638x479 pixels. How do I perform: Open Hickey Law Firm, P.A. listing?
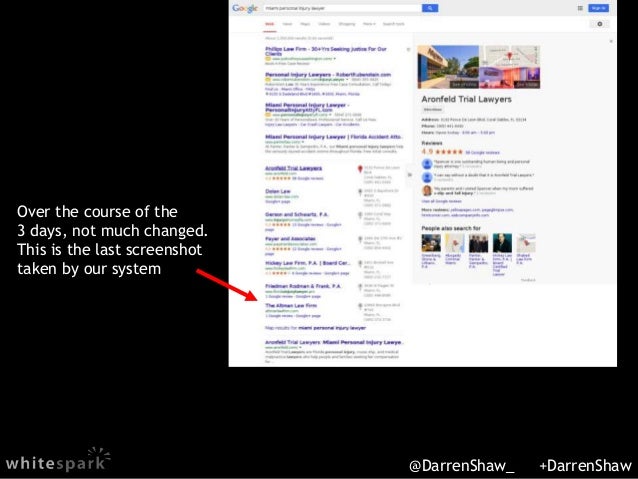307,263
